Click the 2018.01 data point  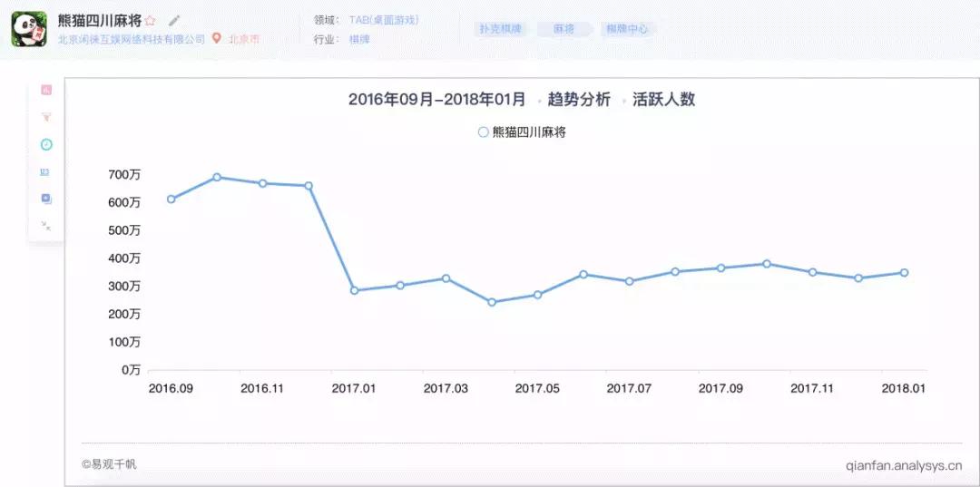(x=904, y=273)
